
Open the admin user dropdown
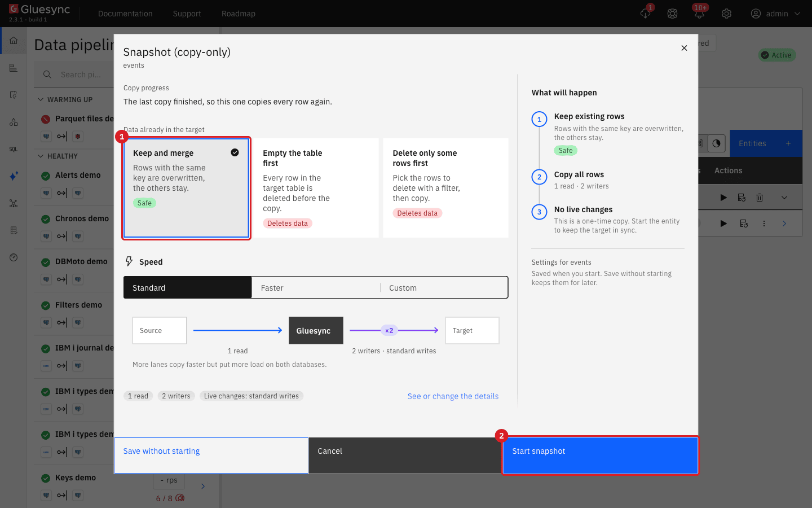pyautogui.click(x=775, y=14)
